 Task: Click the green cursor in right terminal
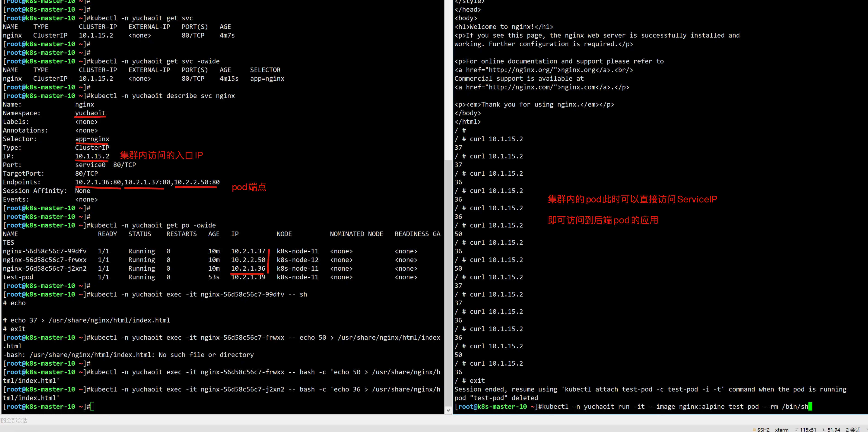click(x=810, y=406)
